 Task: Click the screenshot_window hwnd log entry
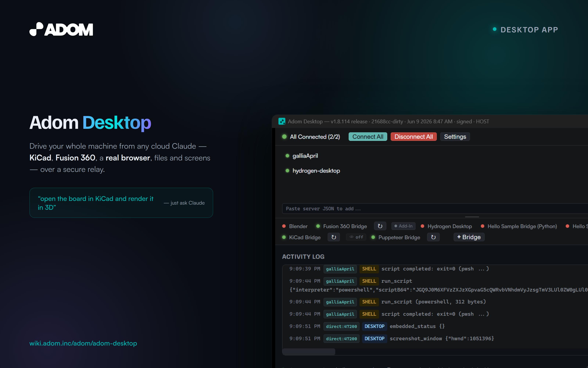point(442,339)
